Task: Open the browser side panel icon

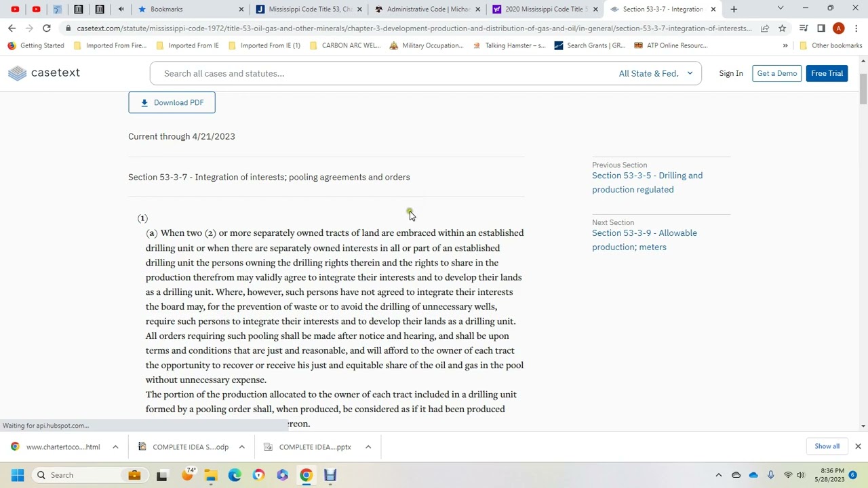Action: 821,28
